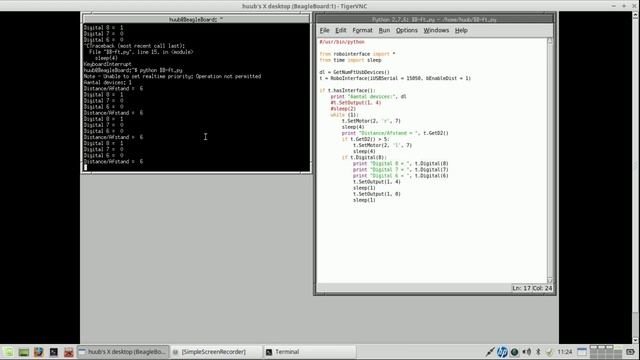Open the Options menu in Python editor
The height and width of the screenshot is (360, 640).
point(407,30)
